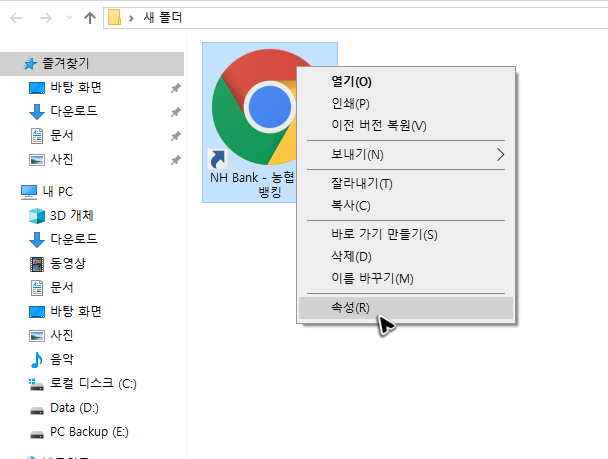Choose 이름 바꾸기(M) from context menu
Image resolution: width=608 pixels, height=459 pixels.
point(372,278)
